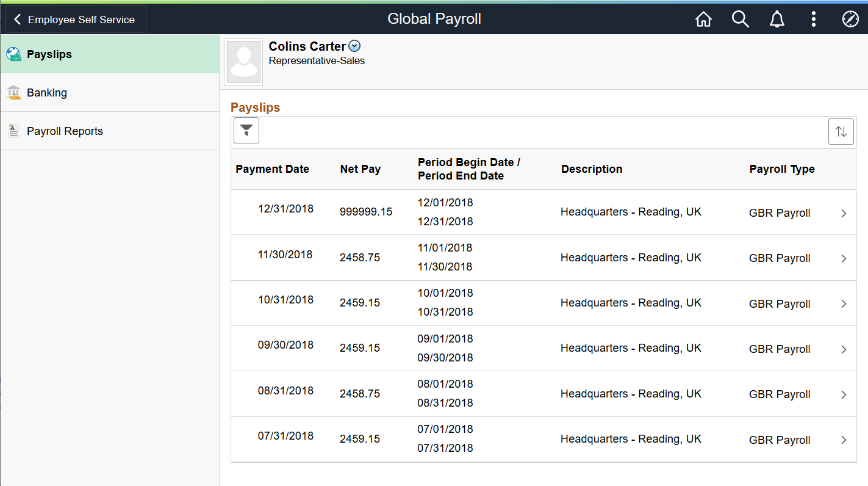Viewport: 868px width, 486px height.
Task: Open the filter icon above the payslip grid
Action: 246,130
